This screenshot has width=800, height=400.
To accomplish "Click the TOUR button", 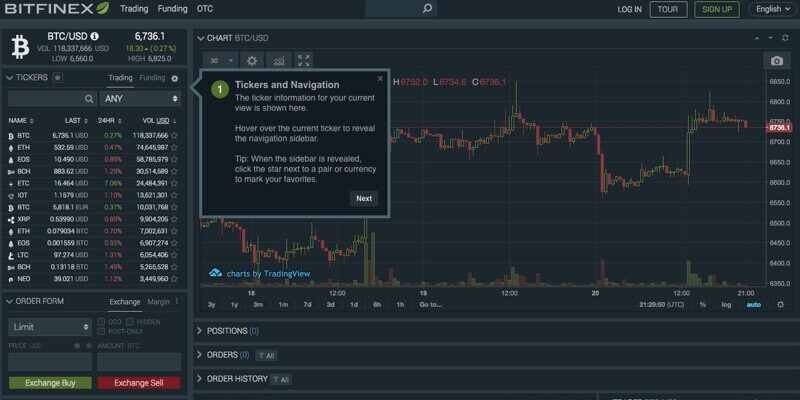I will [668, 9].
